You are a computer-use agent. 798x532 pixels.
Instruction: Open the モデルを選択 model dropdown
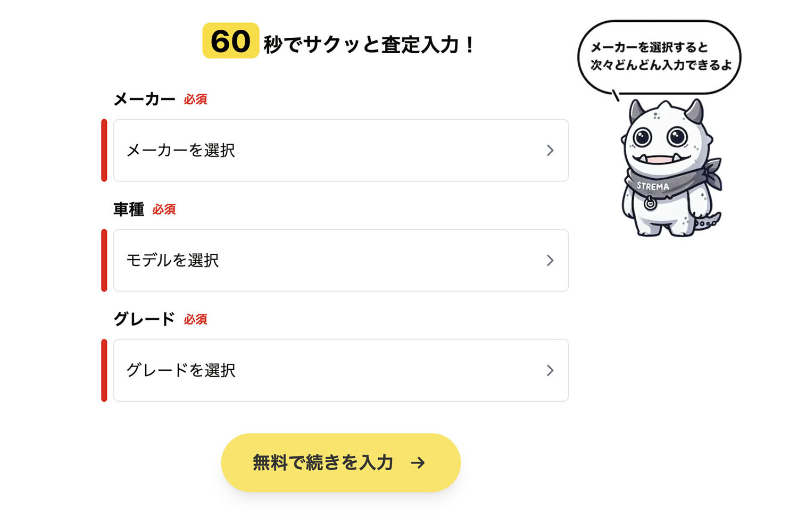[x=340, y=261]
